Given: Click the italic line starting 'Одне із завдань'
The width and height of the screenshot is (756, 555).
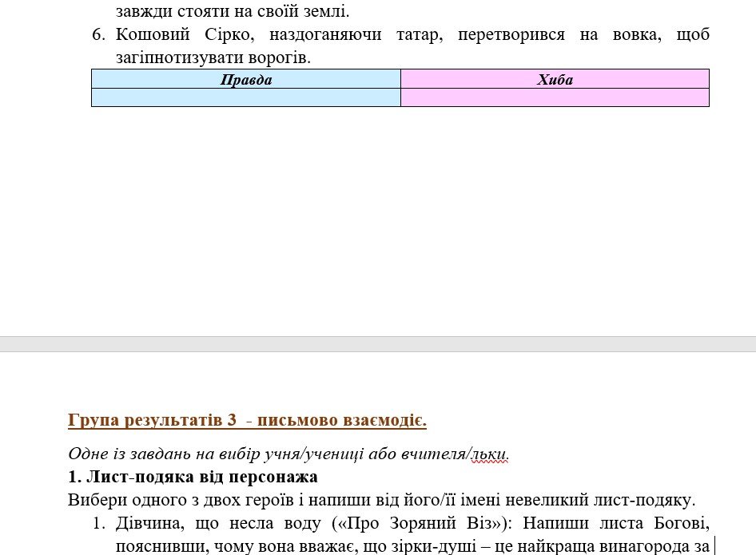Looking at the screenshot, I should coord(288,454).
